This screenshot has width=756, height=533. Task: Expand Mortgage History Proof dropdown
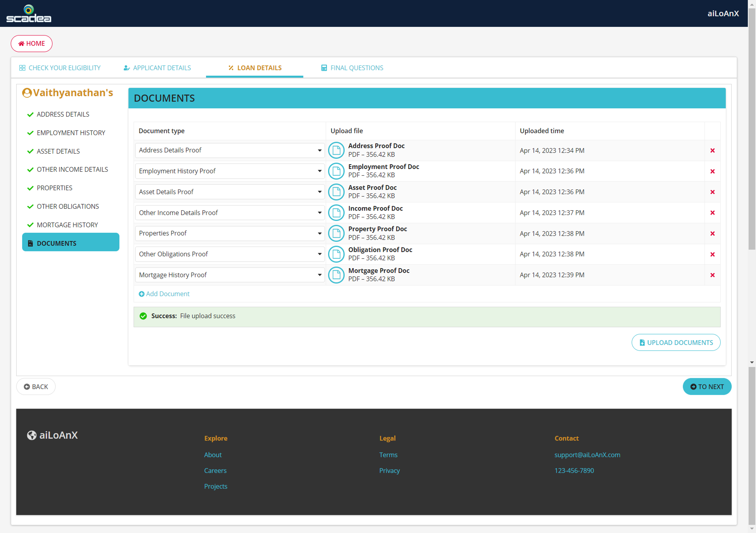[230, 275]
